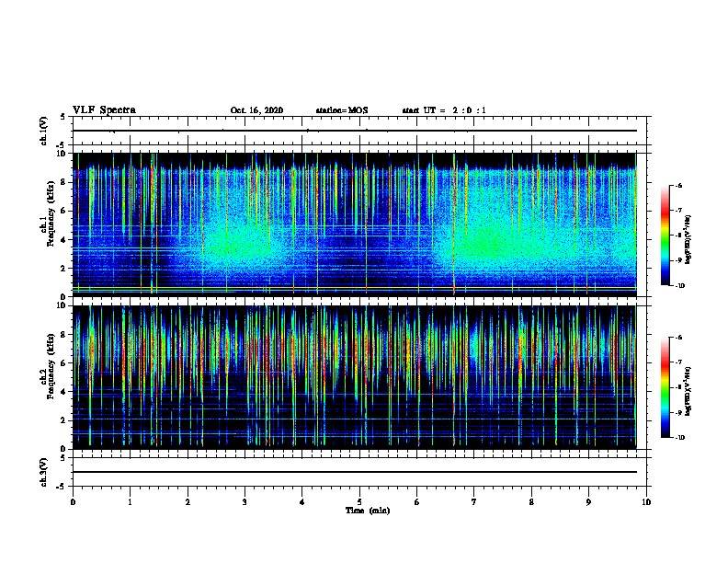Click the ch.3 voltage waveform trace

[x=354, y=472]
